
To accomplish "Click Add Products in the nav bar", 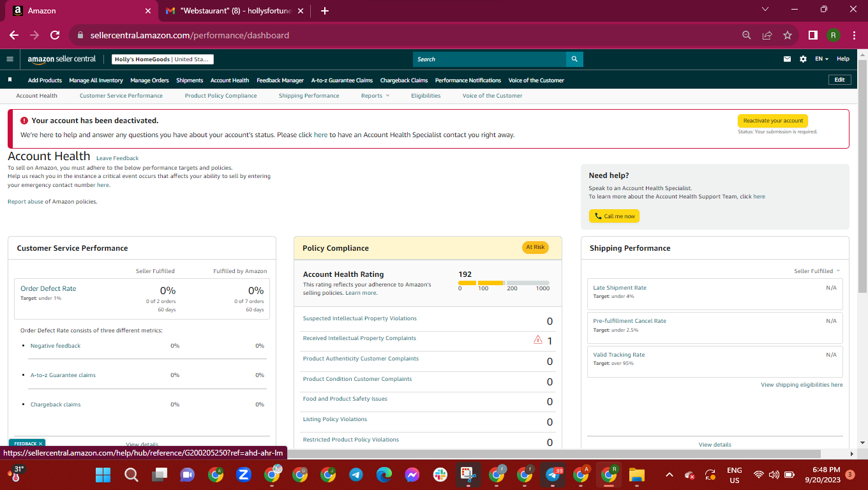I will 45,80.
